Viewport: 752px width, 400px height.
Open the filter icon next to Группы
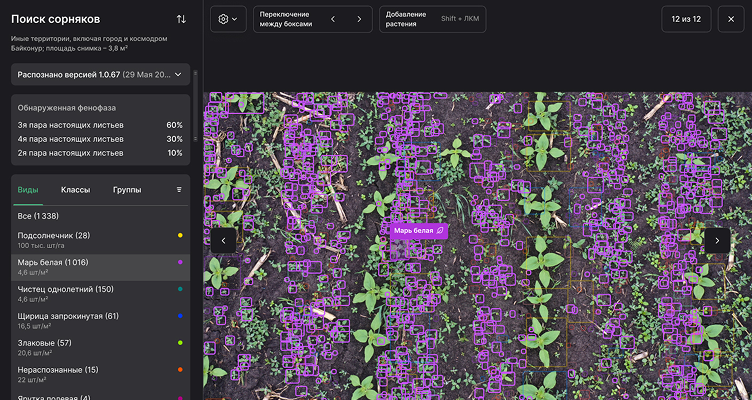(180, 189)
